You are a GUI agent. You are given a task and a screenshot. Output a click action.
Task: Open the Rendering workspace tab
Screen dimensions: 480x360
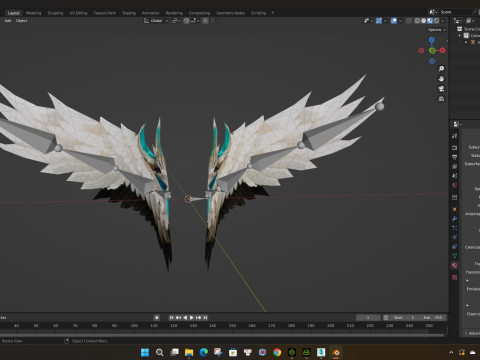[174, 13]
